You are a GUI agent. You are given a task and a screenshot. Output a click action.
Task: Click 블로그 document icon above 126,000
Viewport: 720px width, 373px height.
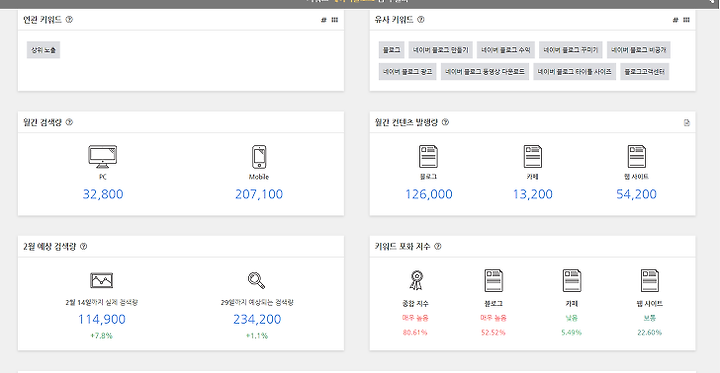(x=428, y=157)
